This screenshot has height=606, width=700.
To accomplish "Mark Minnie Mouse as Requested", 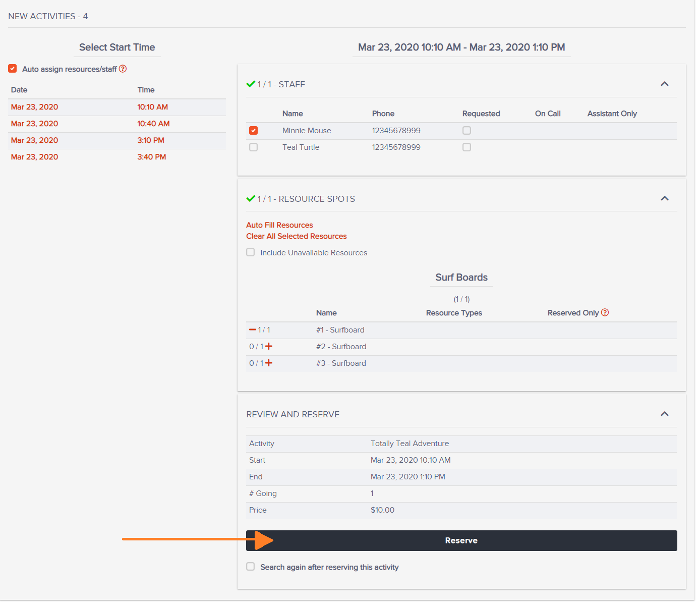I will tap(466, 130).
